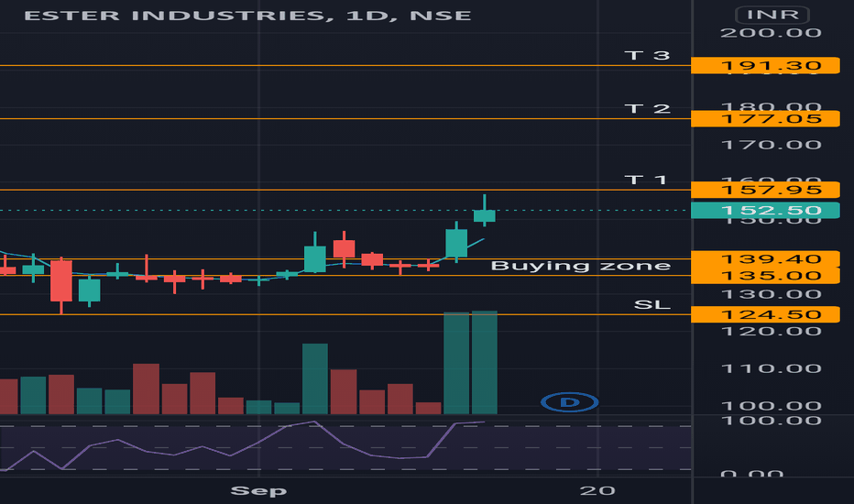Click the ESTER INDUSTRIES, 1D, NSE title
Viewport: 854px width, 504px height.
pyautogui.click(x=247, y=16)
